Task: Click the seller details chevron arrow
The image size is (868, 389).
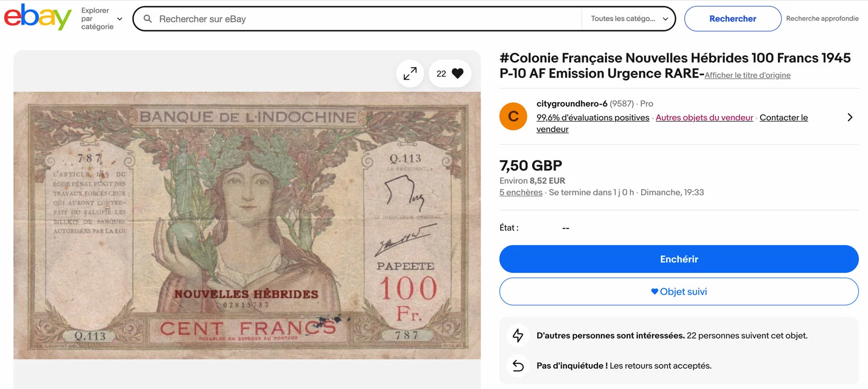Action: coord(850,117)
